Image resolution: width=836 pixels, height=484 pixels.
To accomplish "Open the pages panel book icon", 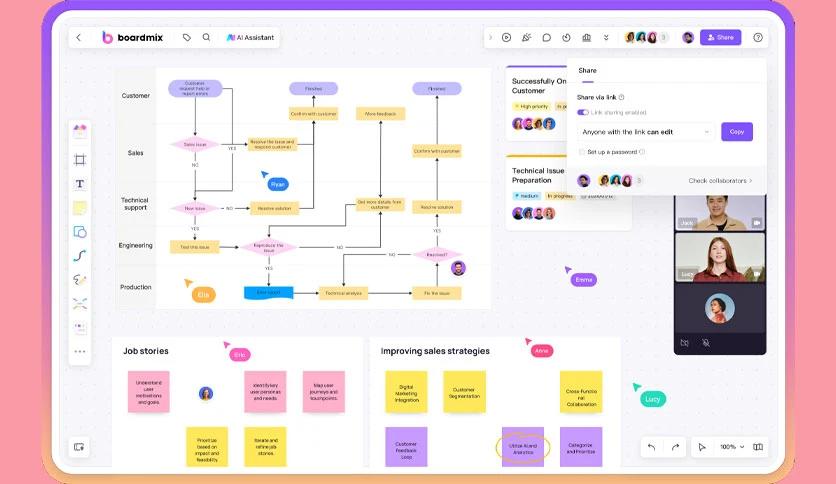I will (758, 447).
